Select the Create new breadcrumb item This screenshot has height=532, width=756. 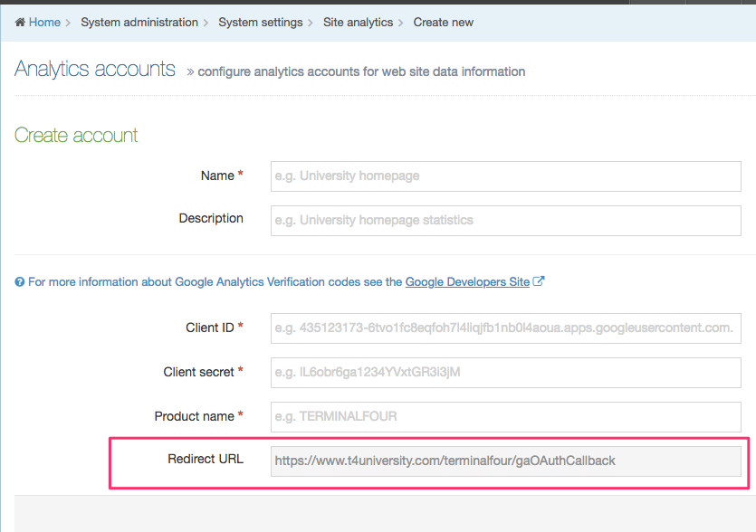point(443,23)
